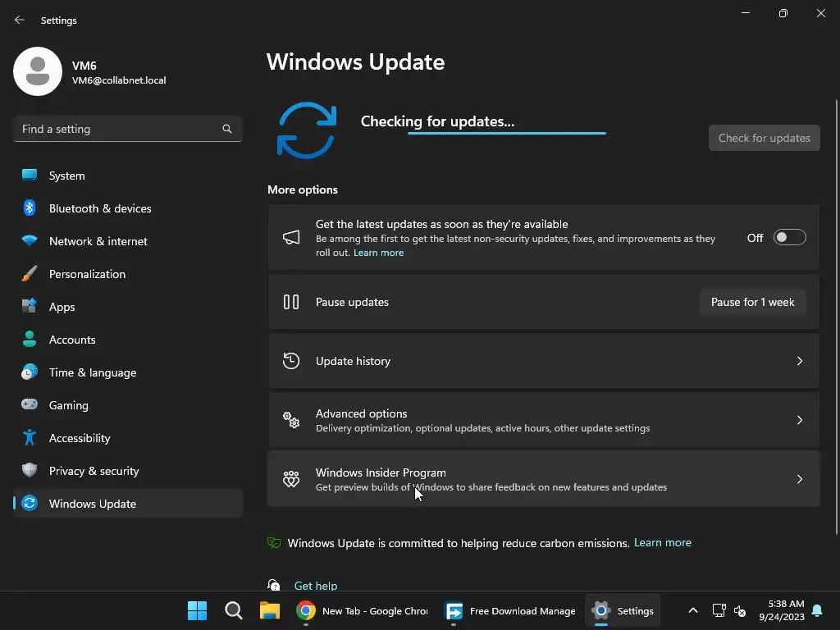
Task: Click Pause for 1 week button
Action: (x=753, y=302)
